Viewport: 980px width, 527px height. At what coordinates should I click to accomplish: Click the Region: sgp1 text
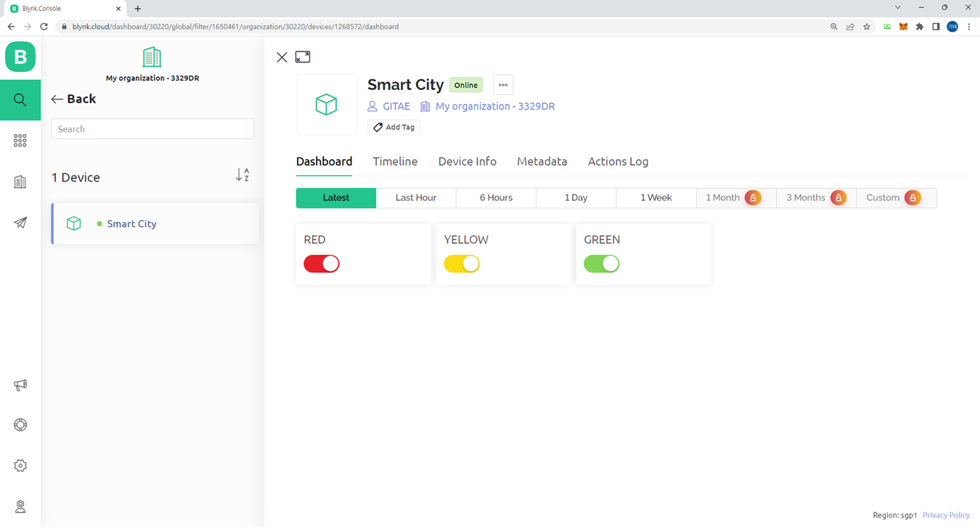894,515
